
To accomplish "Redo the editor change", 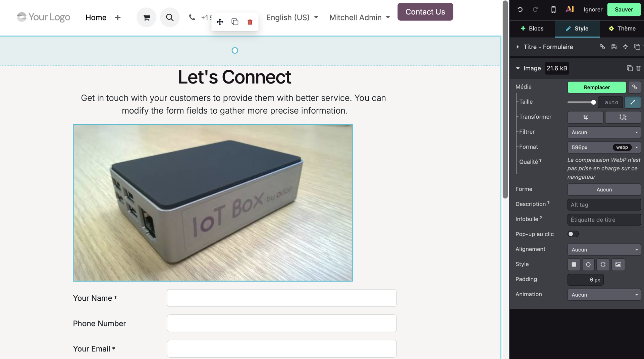I will (x=535, y=9).
